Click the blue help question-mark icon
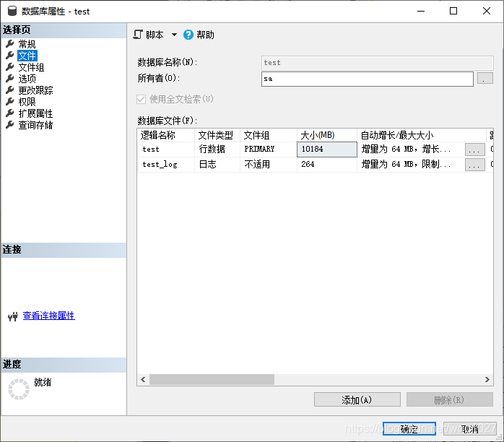Viewport: 504px width, 442px height. (x=188, y=35)
